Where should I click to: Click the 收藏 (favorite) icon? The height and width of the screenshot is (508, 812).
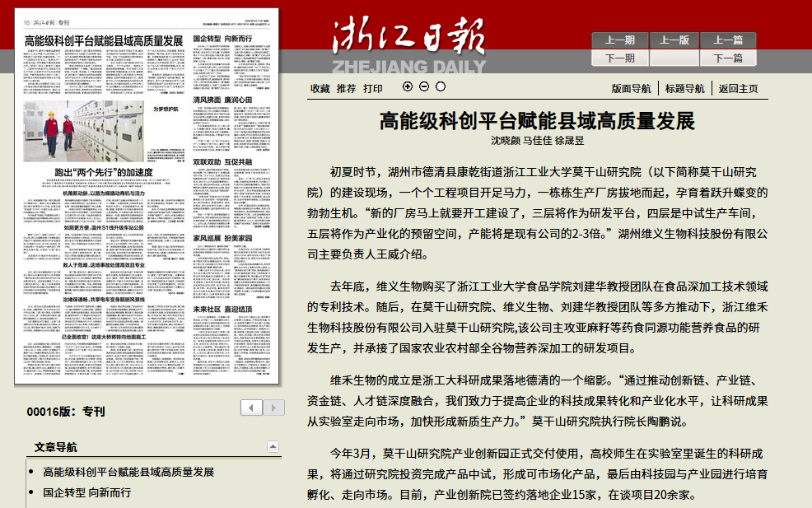322,87
